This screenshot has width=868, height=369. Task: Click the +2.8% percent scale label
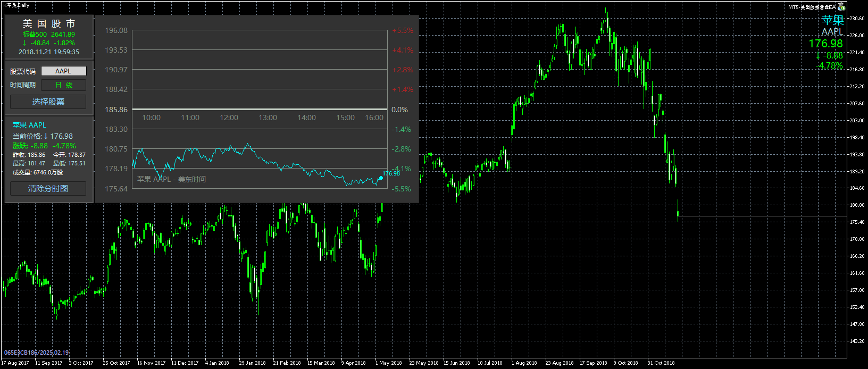pos(403,70)
